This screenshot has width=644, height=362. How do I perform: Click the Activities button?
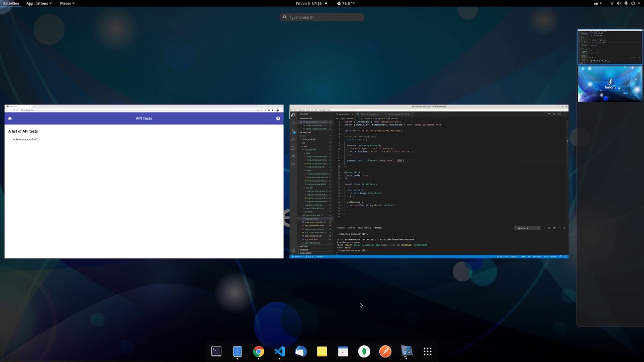click(11, 4)
